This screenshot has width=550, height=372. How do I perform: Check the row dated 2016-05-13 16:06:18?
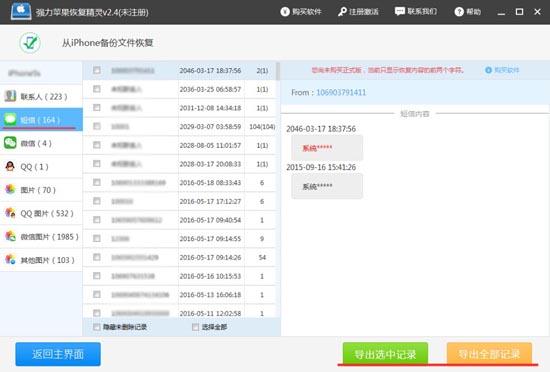97,295
